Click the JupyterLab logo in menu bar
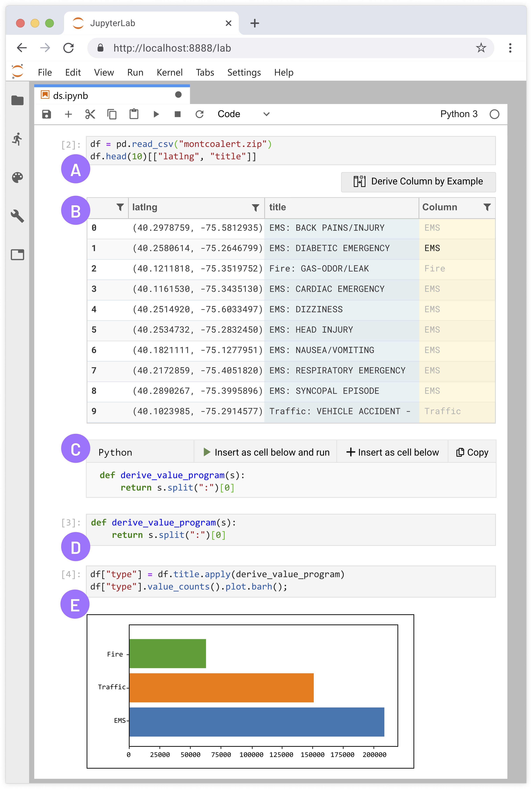 (x=17, y=72)
